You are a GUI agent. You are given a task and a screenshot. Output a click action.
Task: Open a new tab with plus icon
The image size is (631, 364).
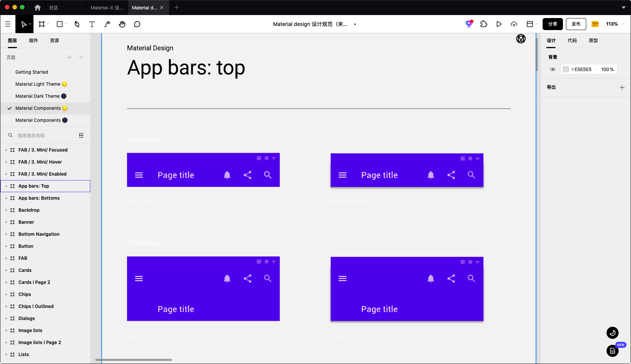tap(176, 8)
